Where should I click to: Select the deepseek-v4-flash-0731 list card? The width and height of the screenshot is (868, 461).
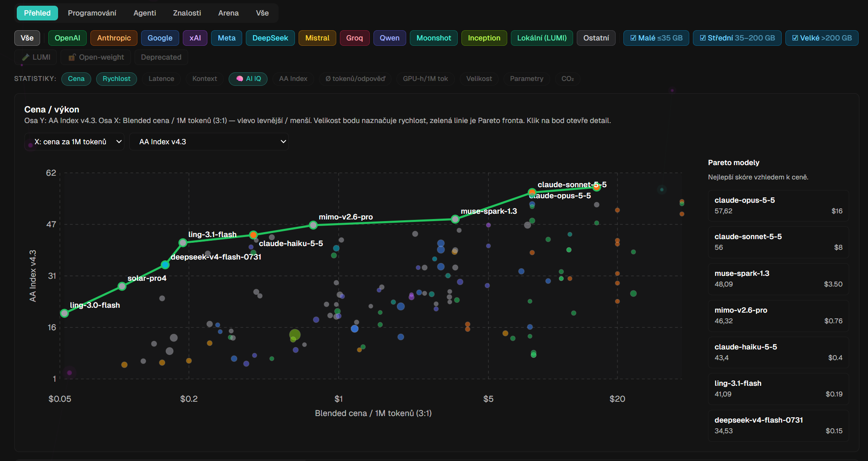pyautogui.click(x=778, y=425)
